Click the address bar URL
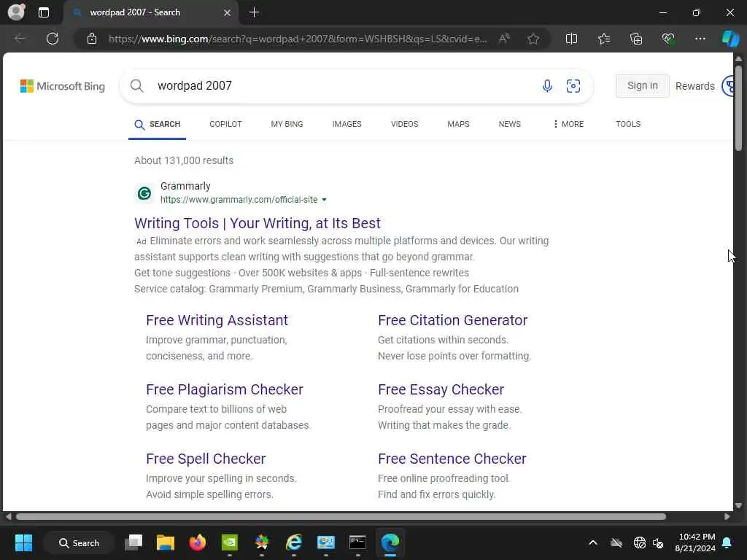The height and width of the screenshot is (560, 747). 298,39
